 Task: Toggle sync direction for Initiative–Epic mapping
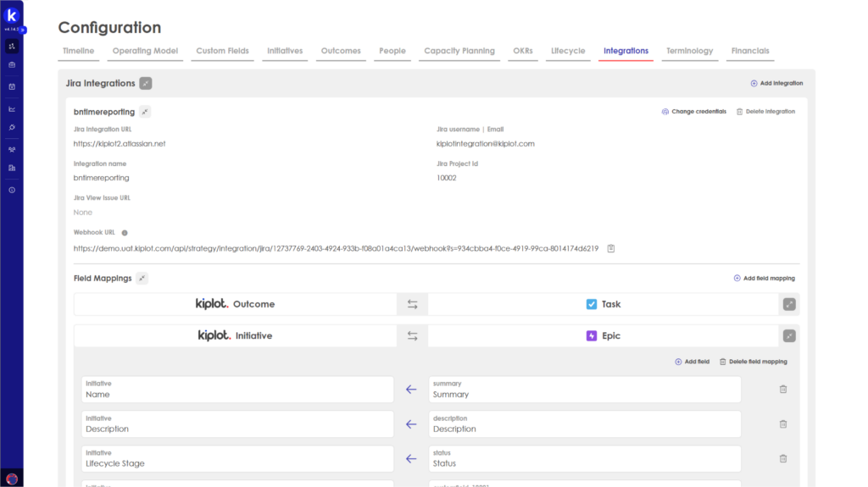412,336
